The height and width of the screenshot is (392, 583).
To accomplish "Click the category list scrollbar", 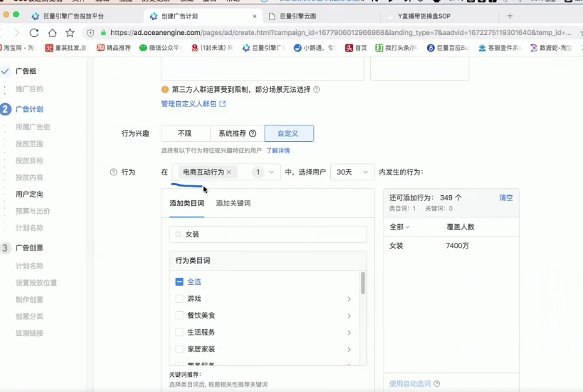I will pyautogui.click(x=363, y=283).
